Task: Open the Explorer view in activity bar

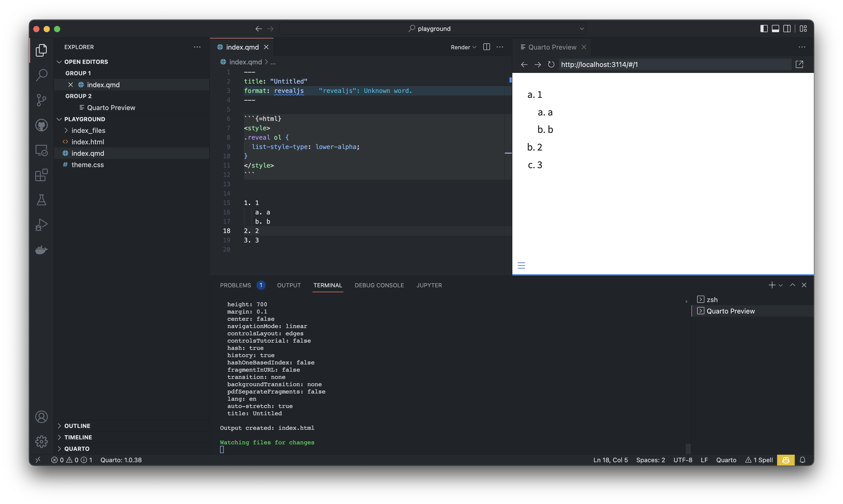Action: click(x=42, y=50)
